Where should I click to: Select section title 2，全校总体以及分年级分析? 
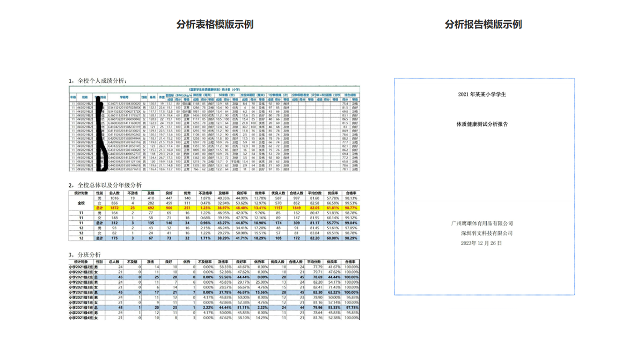[x=105, y=185]
